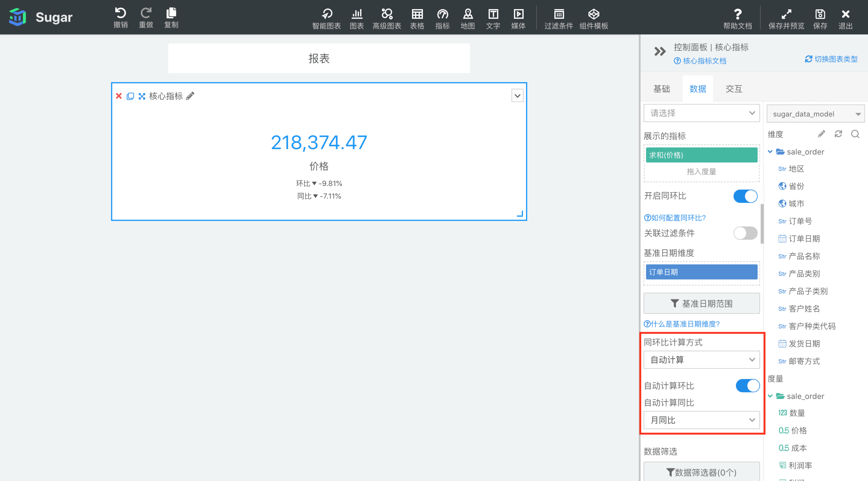Select the 发货日期 dimension field
868x481 pixels.
(799, 343)
